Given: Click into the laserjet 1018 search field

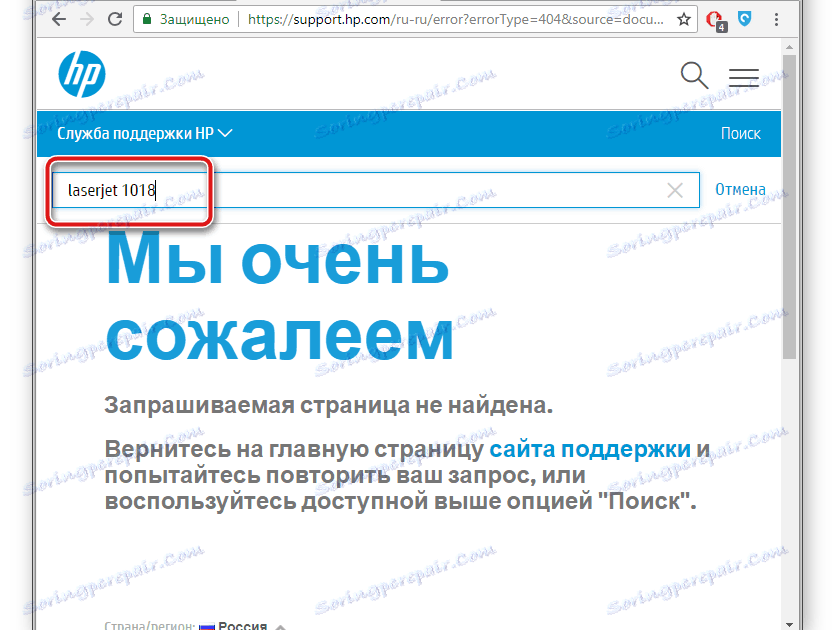Looking at the screenshot, I should (x=375, y=190).
